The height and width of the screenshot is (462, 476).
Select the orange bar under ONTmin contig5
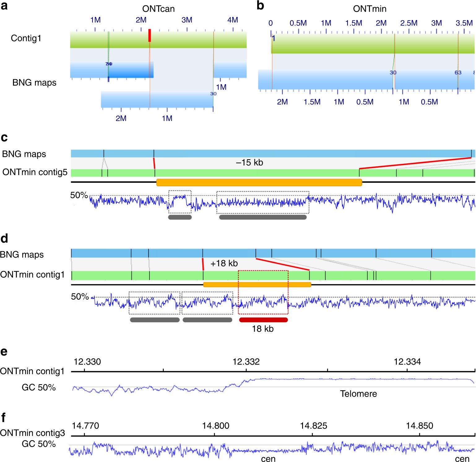click(259, 182)
